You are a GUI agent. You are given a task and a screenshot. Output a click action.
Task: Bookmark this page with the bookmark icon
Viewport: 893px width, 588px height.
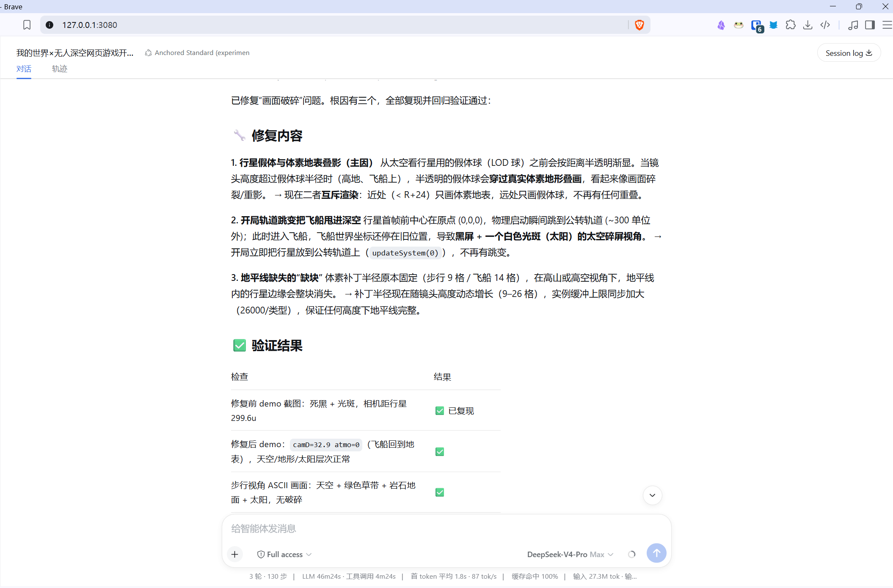click(x=27, y=25)
